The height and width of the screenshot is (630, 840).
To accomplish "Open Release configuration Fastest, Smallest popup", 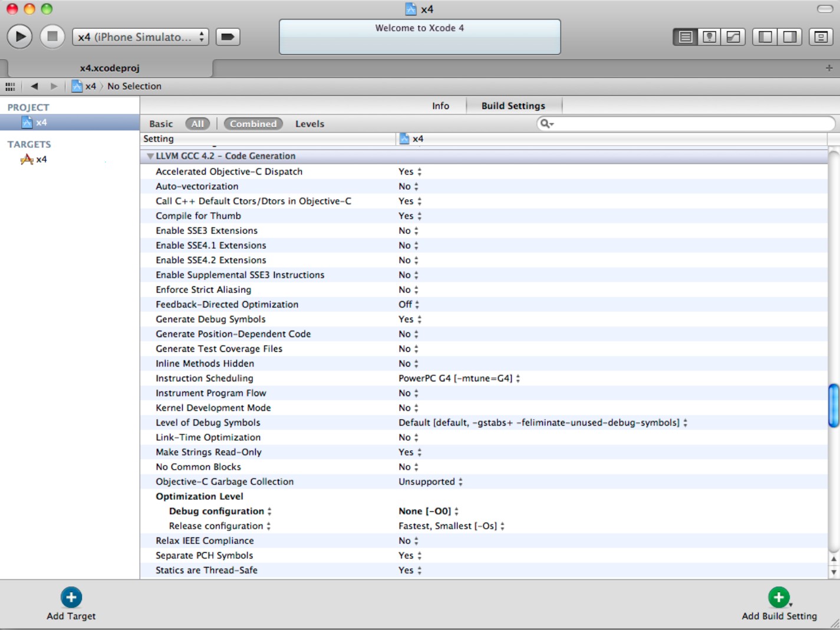I will coord(452,526).
